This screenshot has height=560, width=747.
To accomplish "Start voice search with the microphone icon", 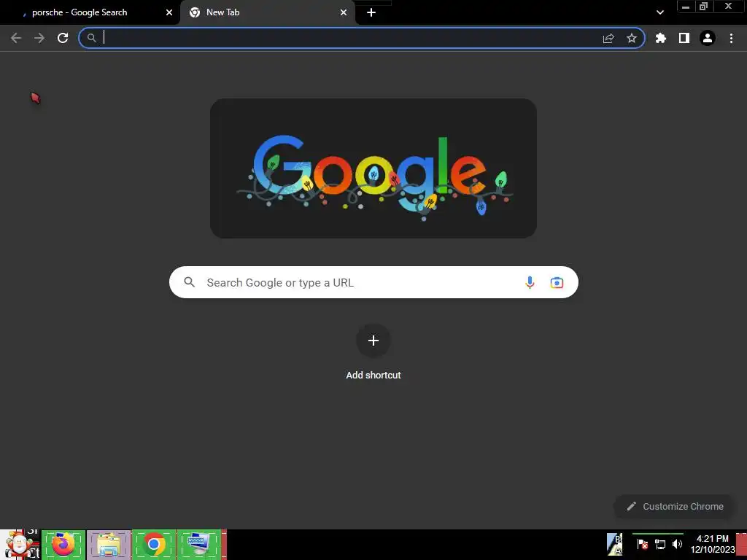I will tap(530, 282).
